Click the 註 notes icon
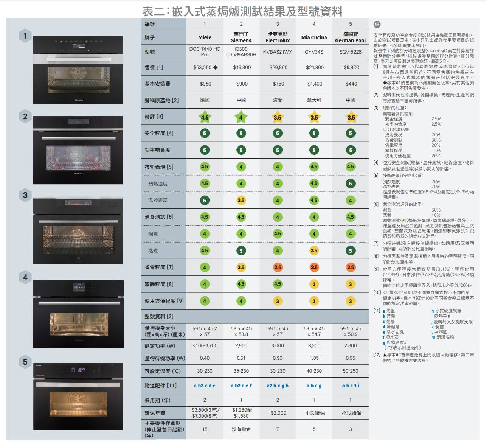 click(x=377, y=25)
